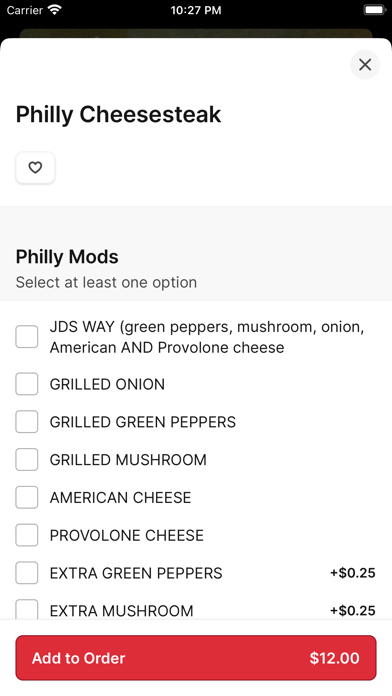The height and width of the screenshot is (696, 392).
Task: Click the red Add to Order button
Action: tap(196, 658)
